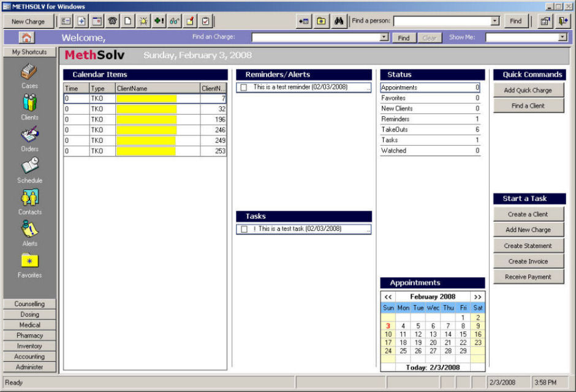Open the Schedule shortcut icon

(30, 166)
